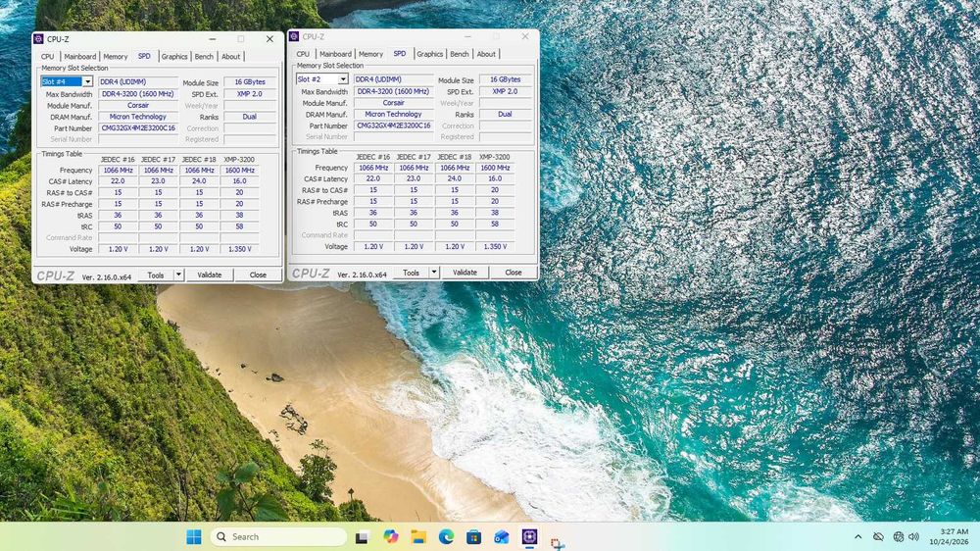Viewport: 980px width, 551px height.
Task: Open Memory tab in left CPU-Z window
Action: click(x=115, y=56)
